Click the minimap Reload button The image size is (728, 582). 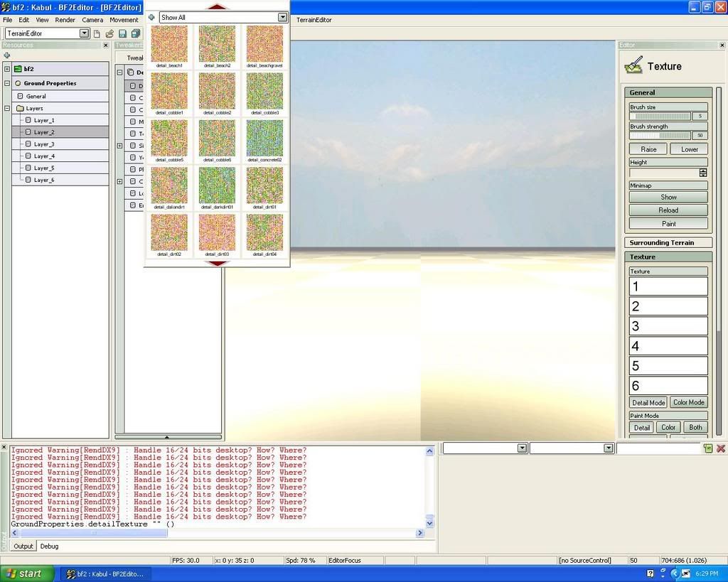[668, 210]
